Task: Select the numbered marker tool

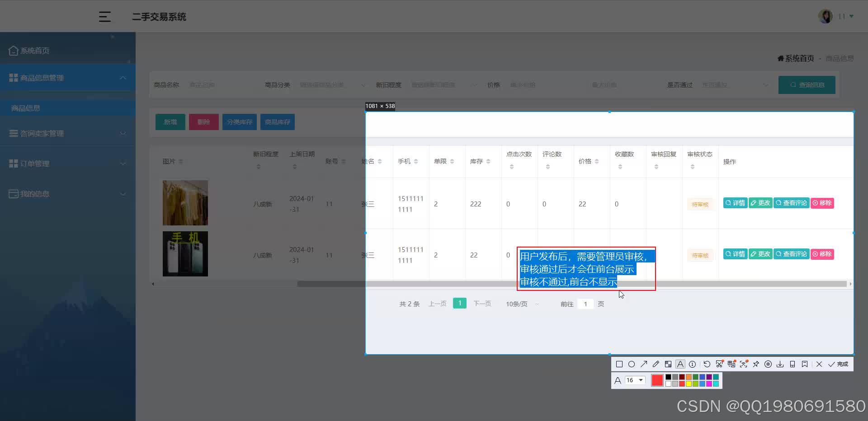Action: tap(693, 364)
